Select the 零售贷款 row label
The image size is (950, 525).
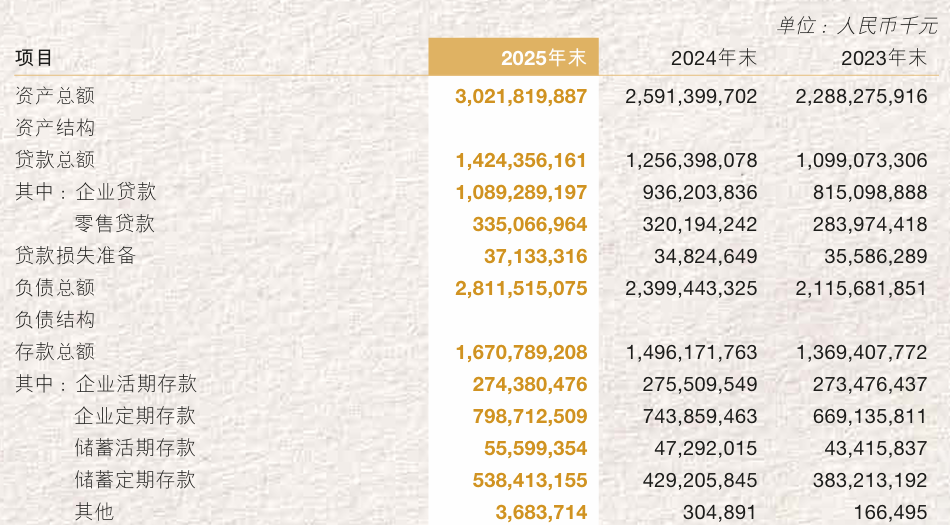coord(115,224)
